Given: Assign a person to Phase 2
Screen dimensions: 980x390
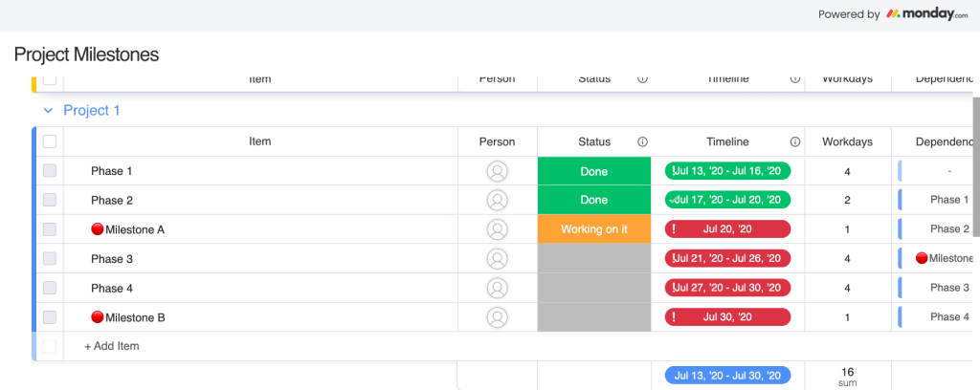Looking at the screenshot, I should pos(498,201).
